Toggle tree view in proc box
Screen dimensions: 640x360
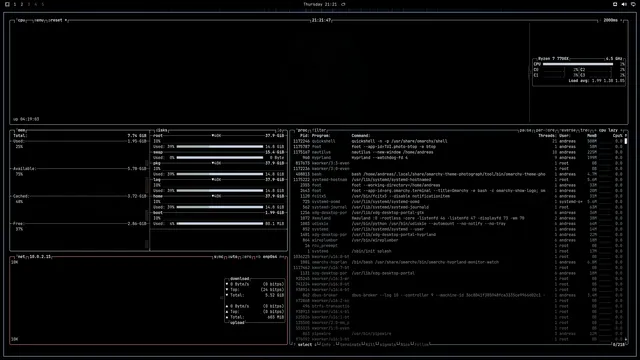(x=584, y=130)
